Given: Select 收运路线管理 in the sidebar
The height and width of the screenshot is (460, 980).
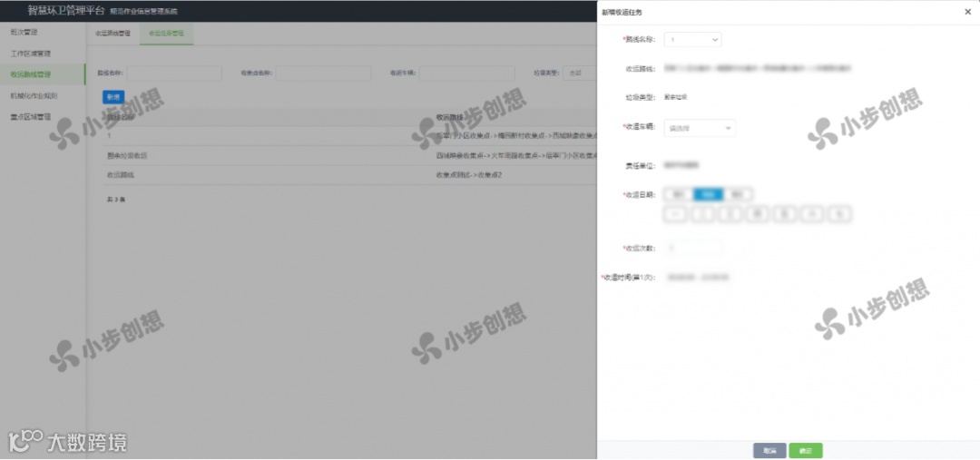Looking at the screenshot, I should tap(43, 74).
